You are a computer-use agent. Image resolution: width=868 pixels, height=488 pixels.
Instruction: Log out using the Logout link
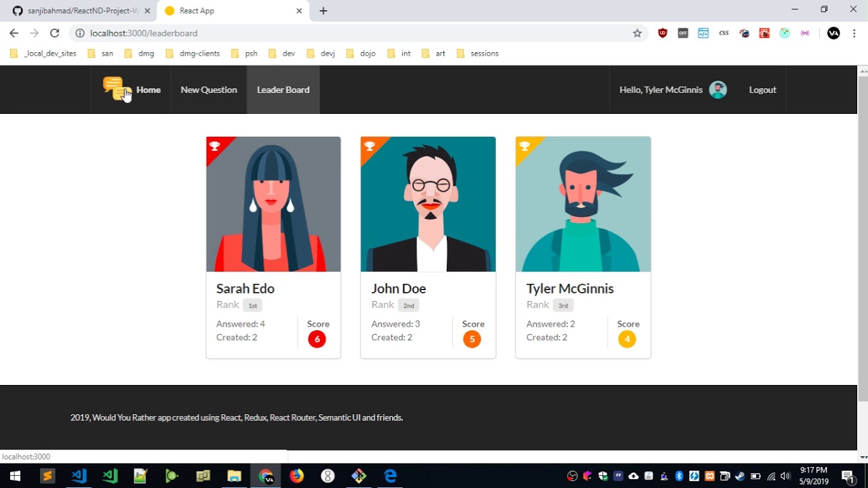(x=762, y=89)
